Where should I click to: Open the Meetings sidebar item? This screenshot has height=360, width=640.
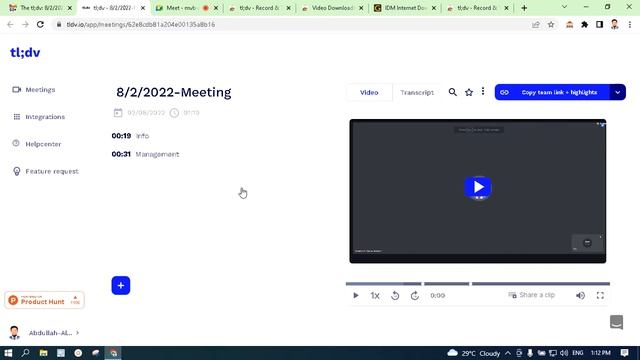tap(33, 90)
